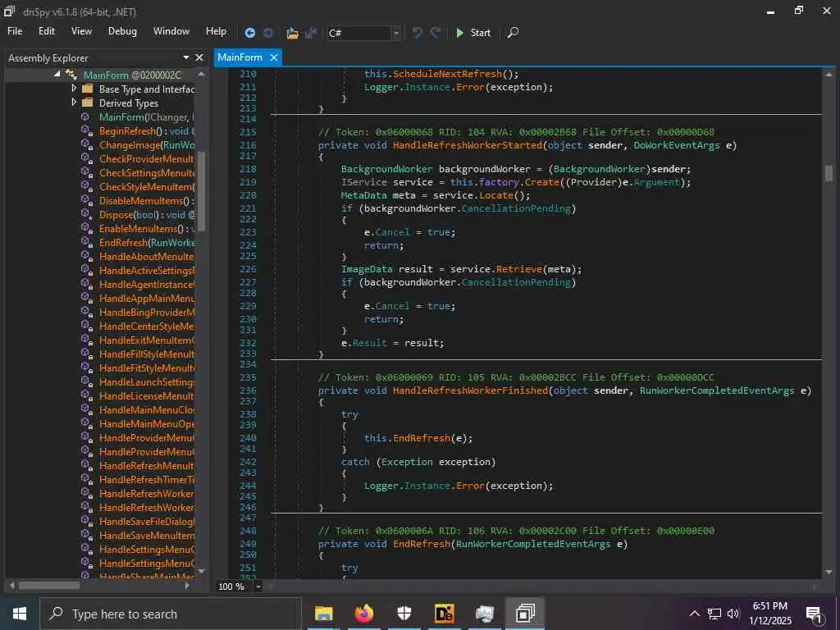
Task: Open the Windows Start menu
Action: (20, 614)
